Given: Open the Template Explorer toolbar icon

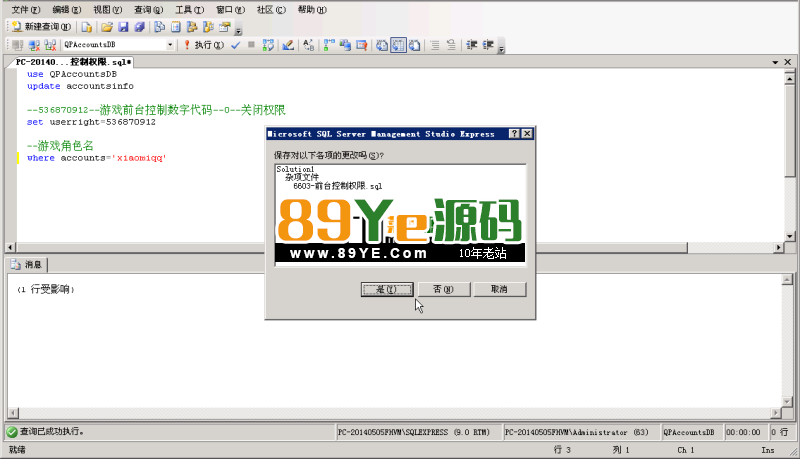Looking at the screenshot, I should click(208, 27).
